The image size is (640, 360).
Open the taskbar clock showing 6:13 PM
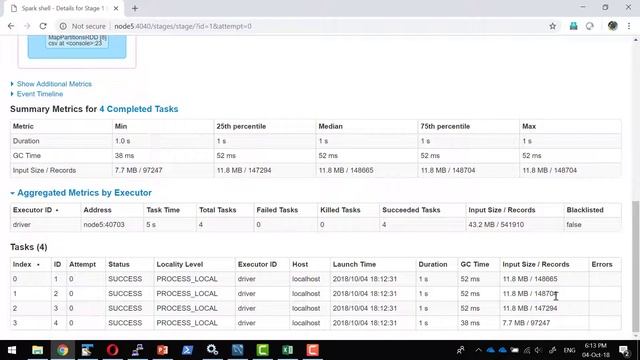pos(596,350)
